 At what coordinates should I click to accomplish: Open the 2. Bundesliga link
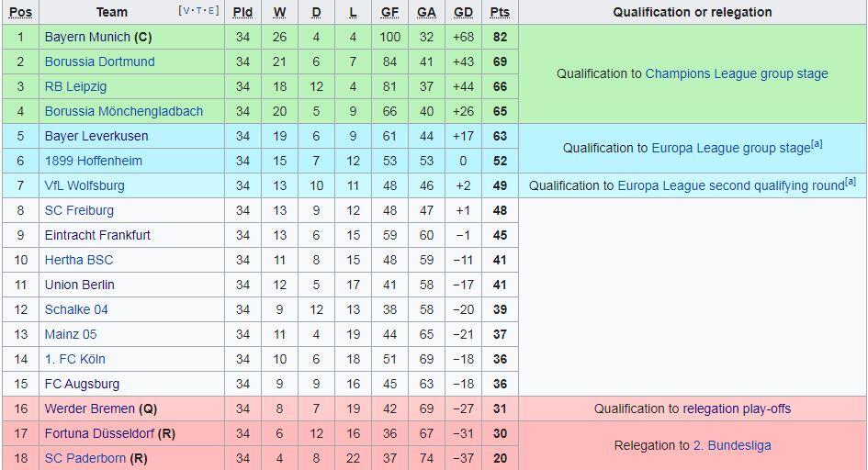[732, 445]
